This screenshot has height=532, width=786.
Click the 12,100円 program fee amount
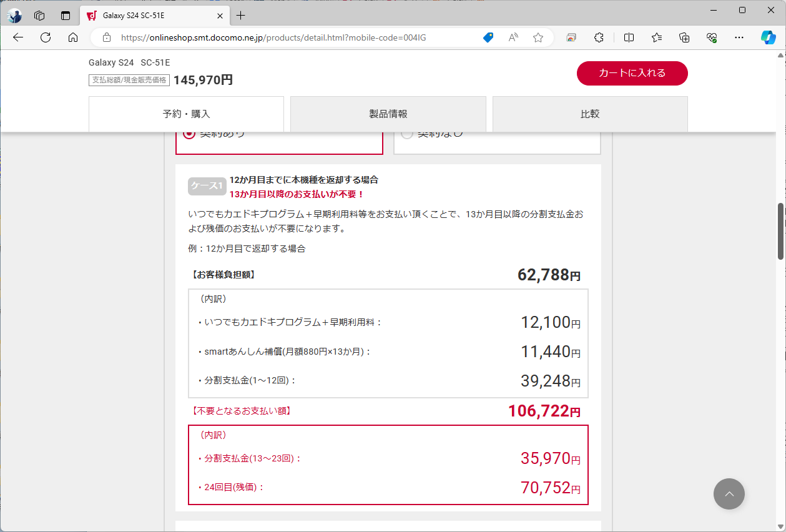[551, 322]
